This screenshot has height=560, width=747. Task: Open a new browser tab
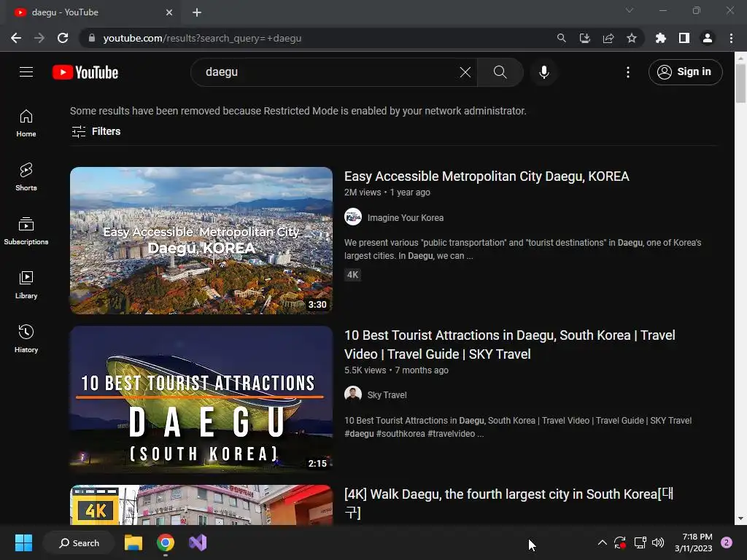click(x=197, y=12)
